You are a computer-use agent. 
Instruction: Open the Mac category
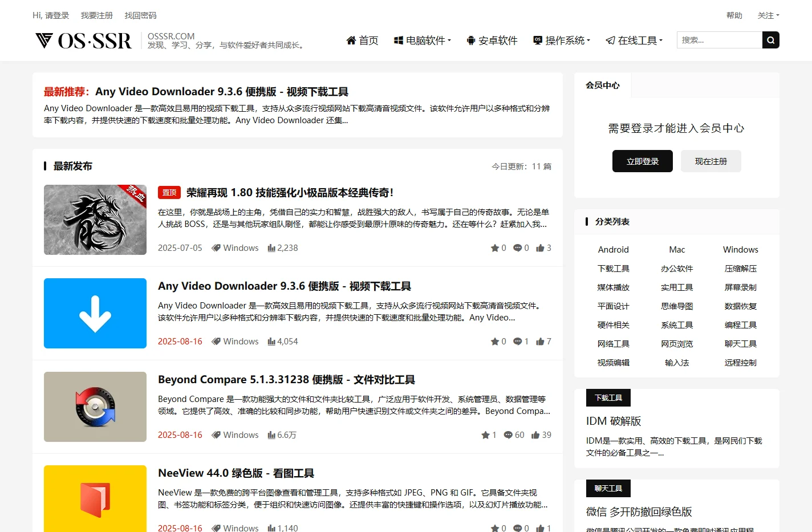click(677, 250)
